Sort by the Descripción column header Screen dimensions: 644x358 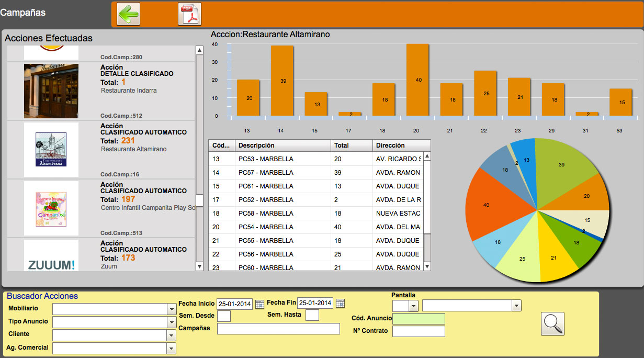click(283, 146)
